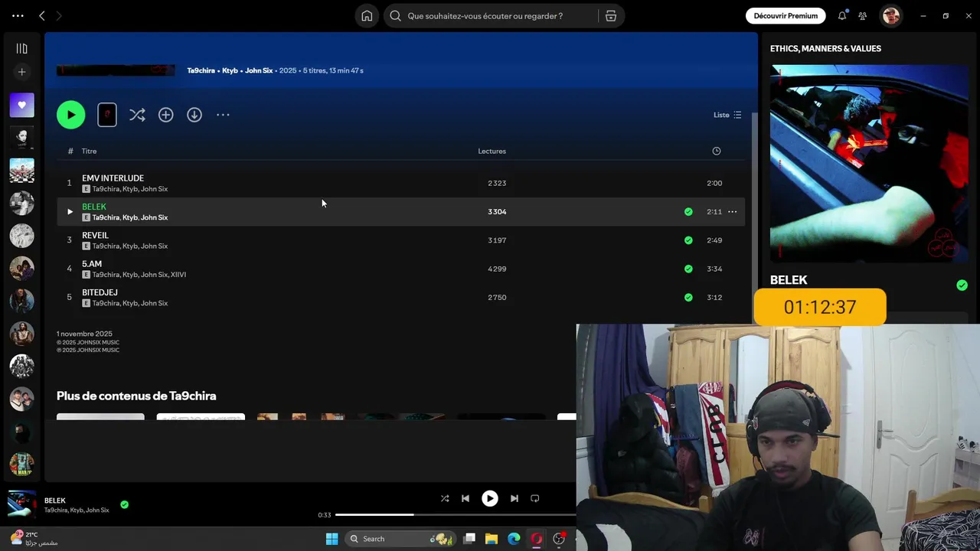Viewport: 980px width, 551px height.
Task: Go to the Home page icon
Action: tap(367, 15)
